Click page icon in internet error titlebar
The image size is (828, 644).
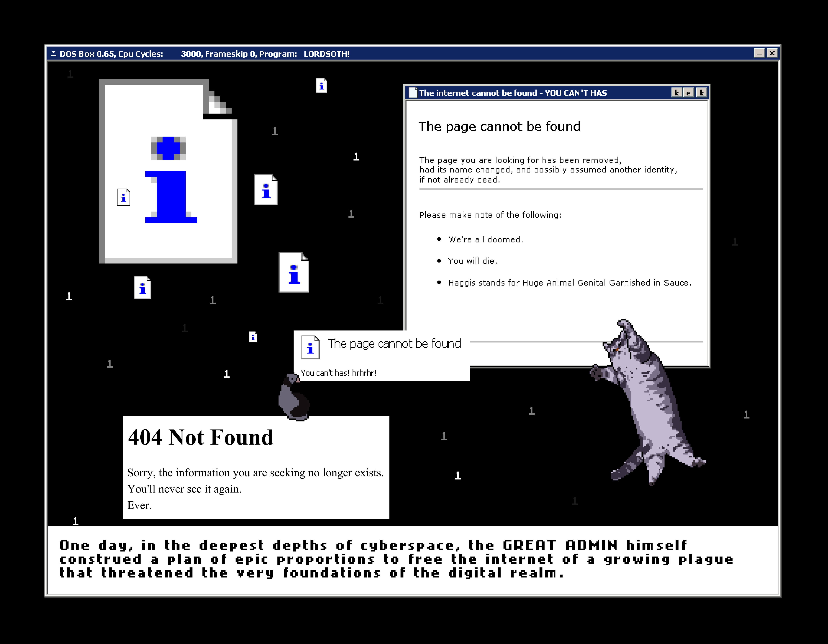pyautogui.click(x=413, y=92)
